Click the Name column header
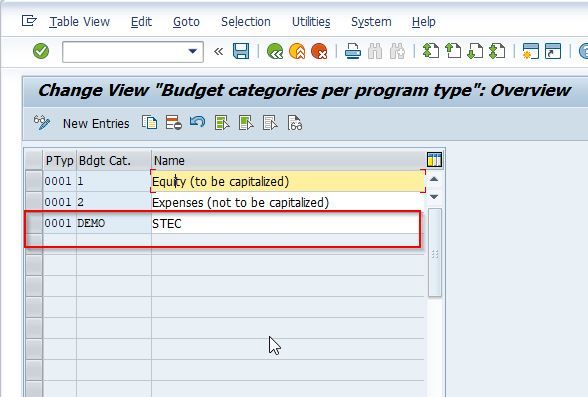The image size is (588, 397). [x=288, y=160]
